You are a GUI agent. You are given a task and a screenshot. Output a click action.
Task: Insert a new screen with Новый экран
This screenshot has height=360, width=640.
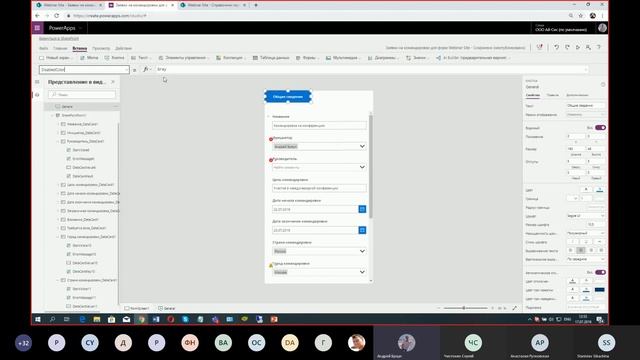(x=56, y=58)
